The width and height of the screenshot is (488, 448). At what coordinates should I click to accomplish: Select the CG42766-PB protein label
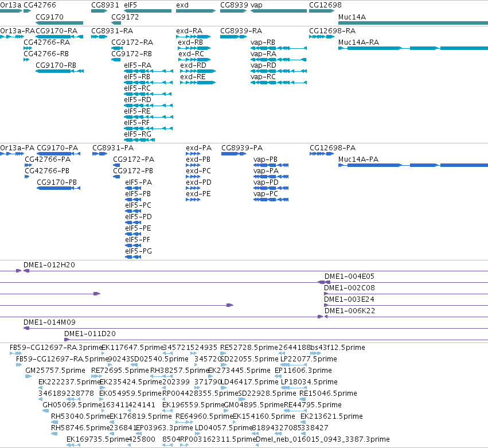[x=47, y=170]
